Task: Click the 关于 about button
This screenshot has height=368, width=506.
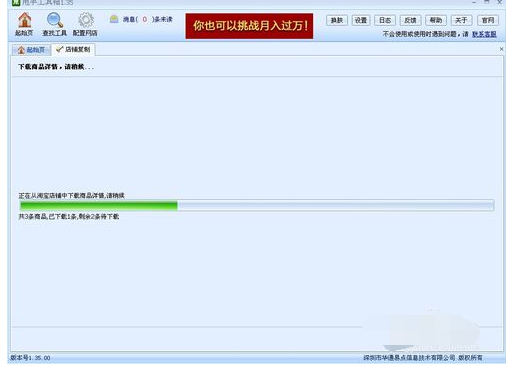Action: (461, 20)
